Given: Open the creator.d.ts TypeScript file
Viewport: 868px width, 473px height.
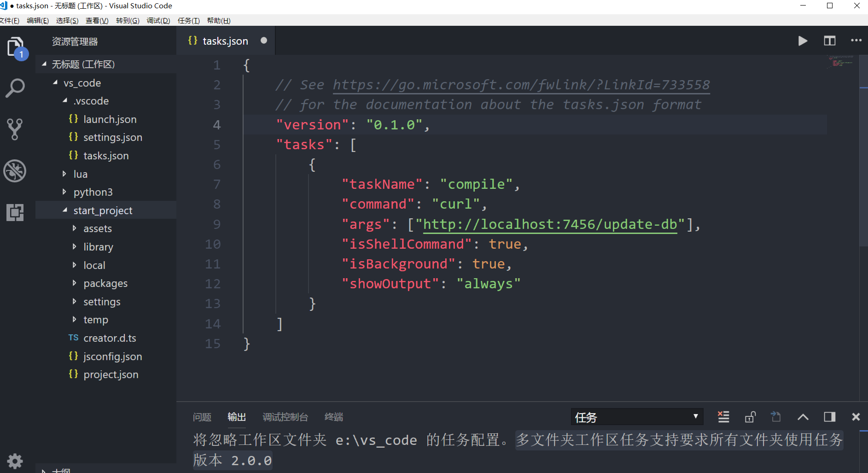Looking at the screenshot, I should point(110,338).
